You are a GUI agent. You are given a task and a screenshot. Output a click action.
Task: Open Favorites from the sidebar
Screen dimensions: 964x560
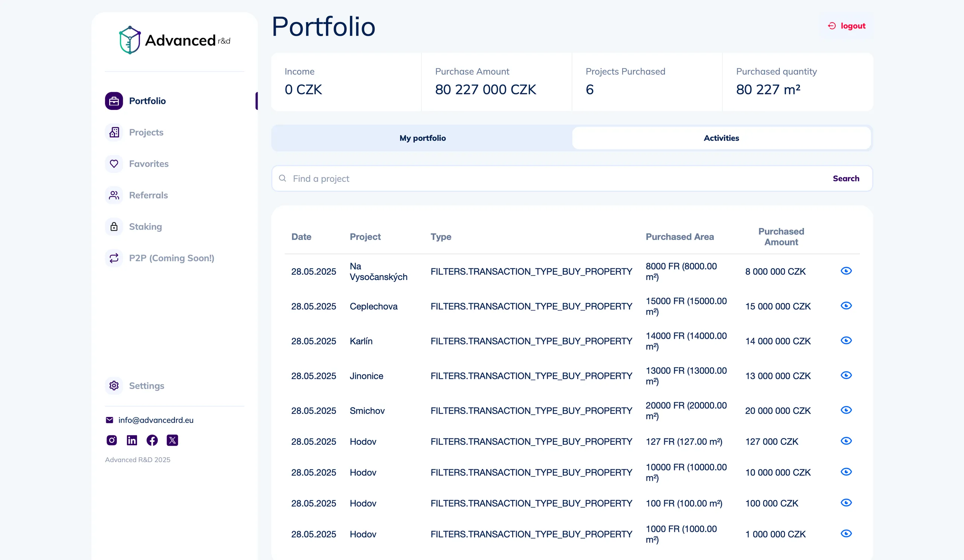tap(148, 164)
